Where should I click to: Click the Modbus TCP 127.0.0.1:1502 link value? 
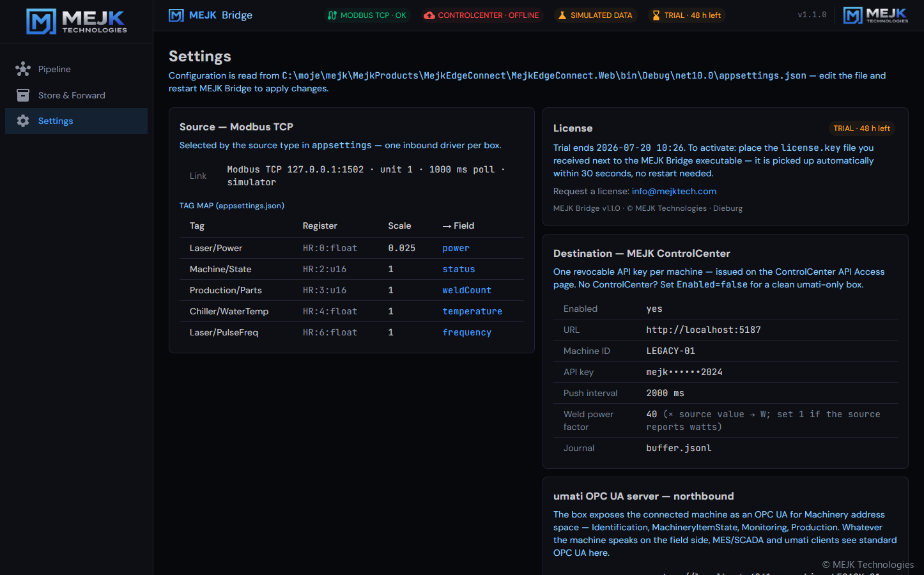[366, 176]
